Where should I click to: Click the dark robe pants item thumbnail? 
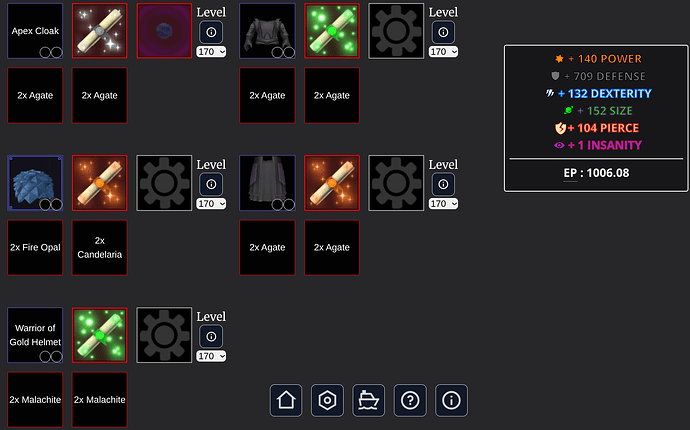point(268,183)
